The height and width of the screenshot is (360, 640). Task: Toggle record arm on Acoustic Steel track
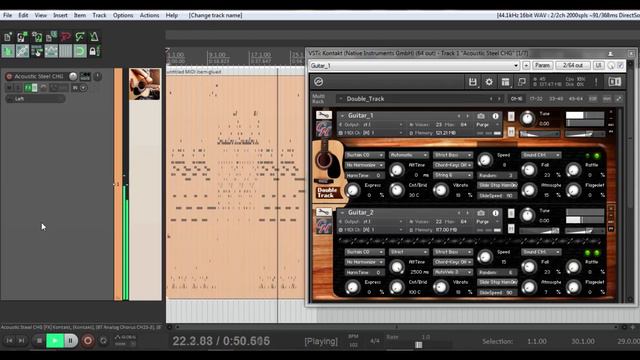(9, 76)
